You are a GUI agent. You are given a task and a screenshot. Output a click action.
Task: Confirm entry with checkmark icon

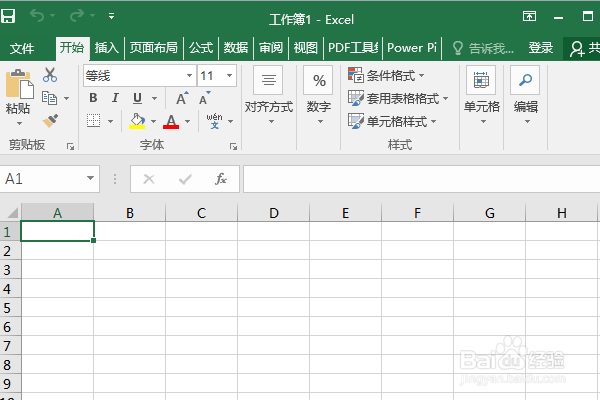pyautogui.click(x=185, y=179)
